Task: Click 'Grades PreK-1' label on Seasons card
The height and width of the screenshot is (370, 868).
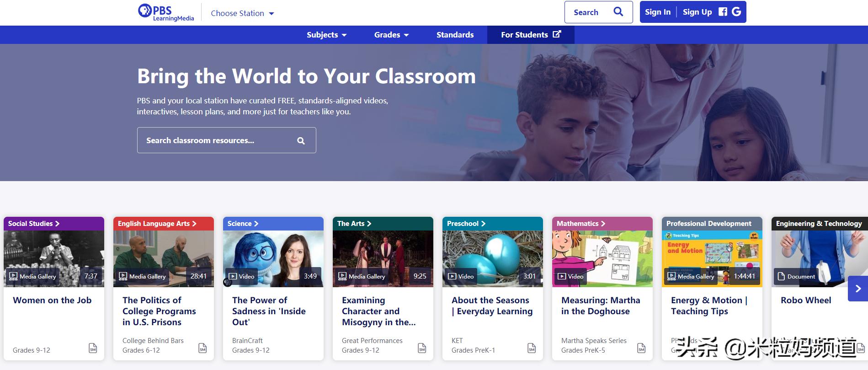Action: [473, 350]
